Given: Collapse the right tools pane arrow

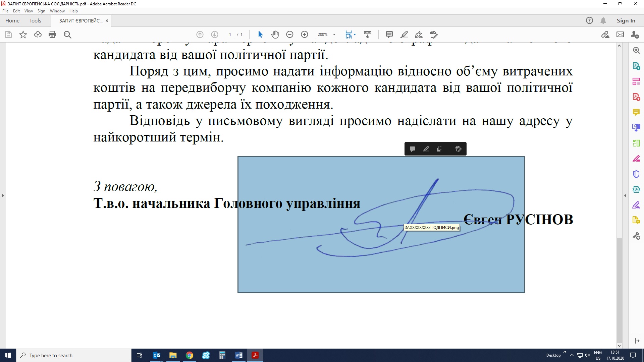Looking at the screenshot, I should 625,195.
